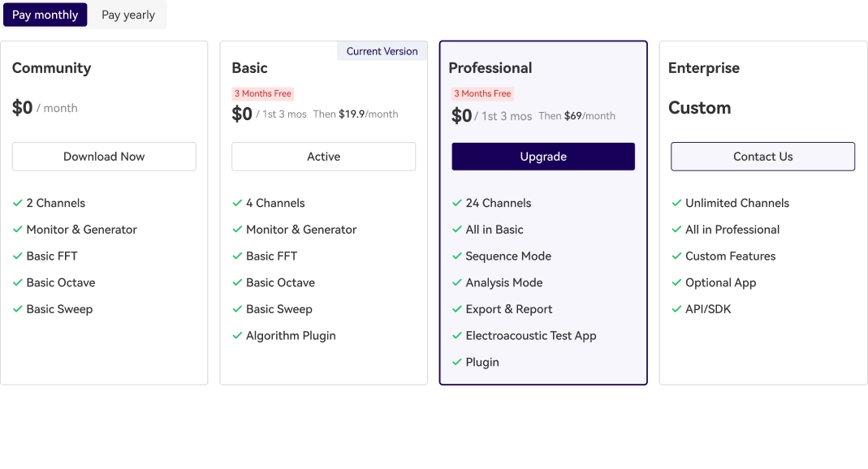Viewport: 868px width, 469px height.
Task: Click the Export & Report checkmark icon
Action: point(457,309)
